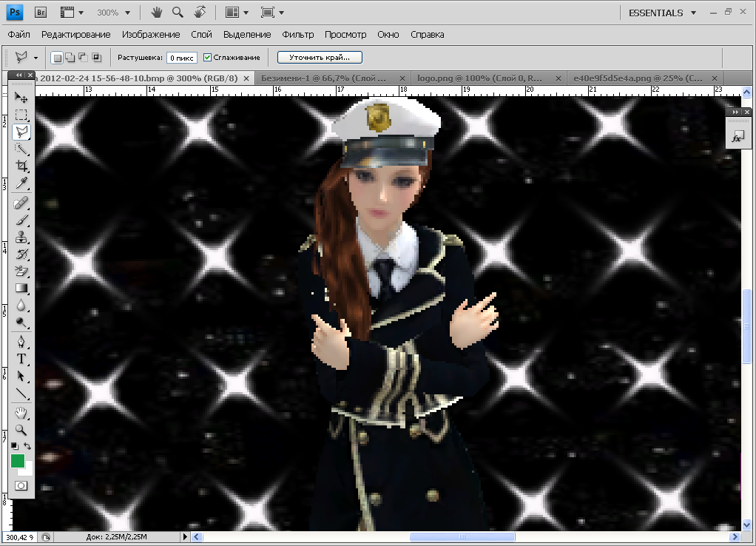Select the History Brush tool
756x546 pixels.
[x=21, y=255]
